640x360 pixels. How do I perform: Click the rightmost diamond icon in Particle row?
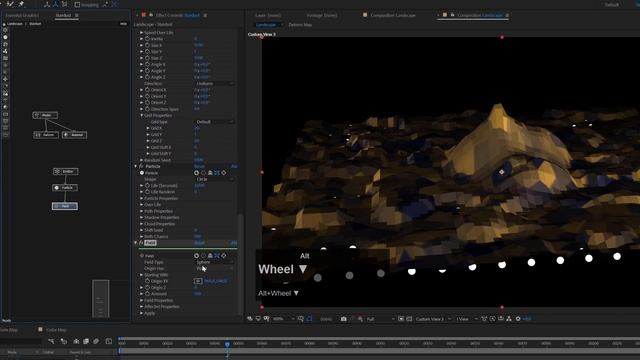pyautogui.click(x=224, y=173)
